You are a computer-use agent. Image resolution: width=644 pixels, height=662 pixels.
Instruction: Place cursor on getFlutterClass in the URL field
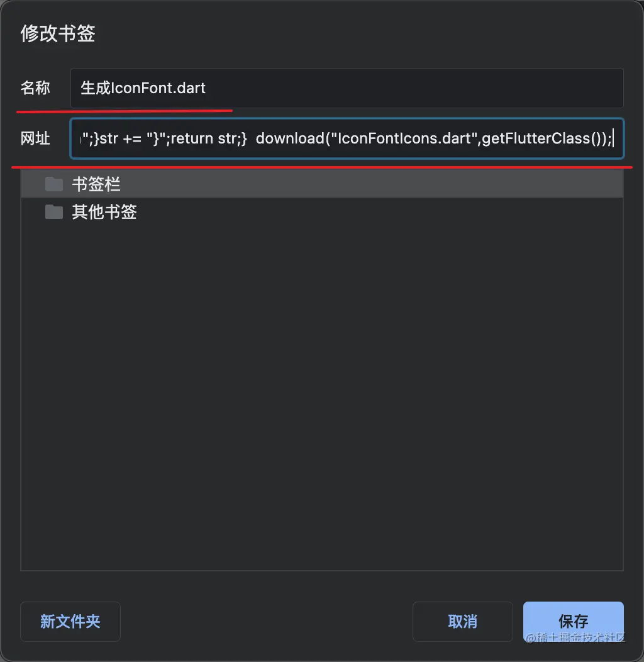pyautogui.click(x=536, y=138)
